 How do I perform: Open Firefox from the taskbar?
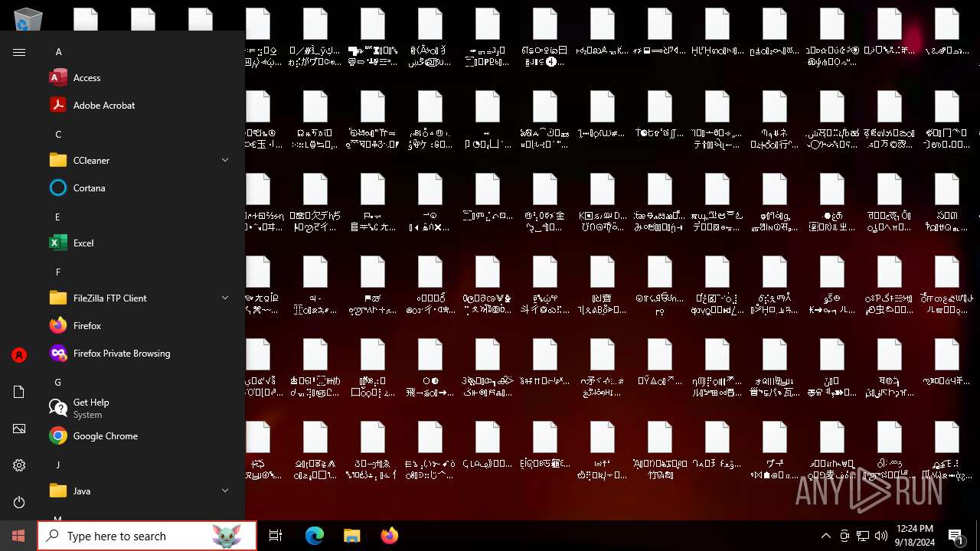389,536
